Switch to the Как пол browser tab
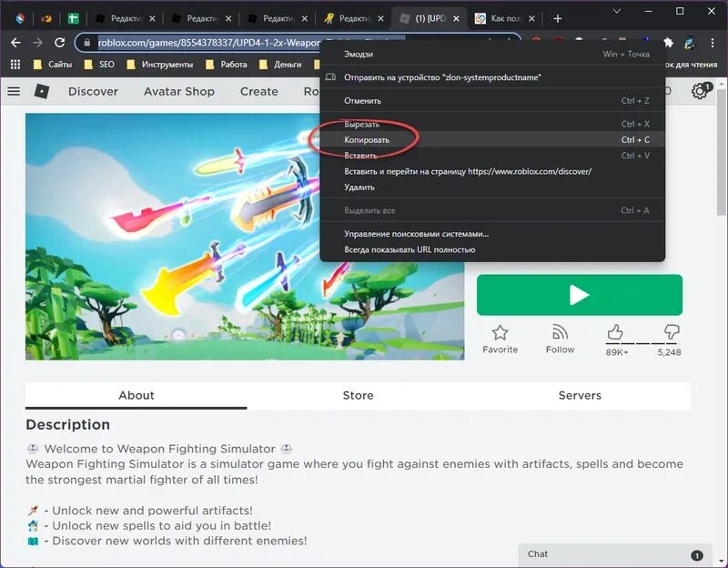The width and height of the screenshot is (728, 568). [505, 18]
